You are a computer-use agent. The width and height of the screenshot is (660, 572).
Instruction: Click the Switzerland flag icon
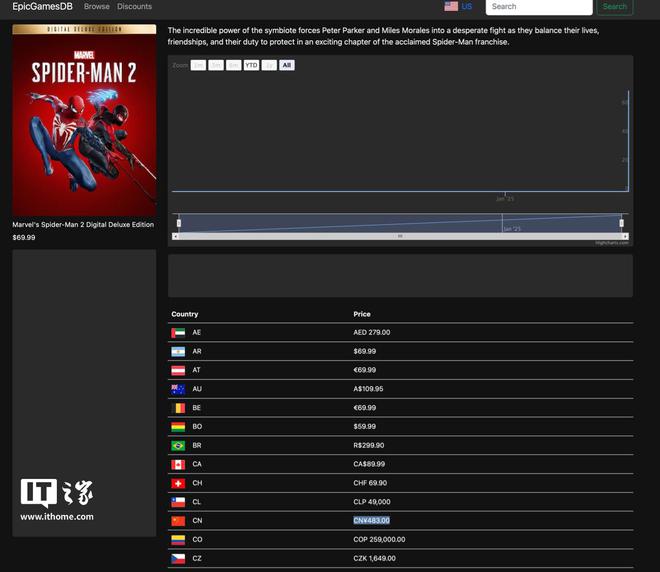(x=178, y=483)
